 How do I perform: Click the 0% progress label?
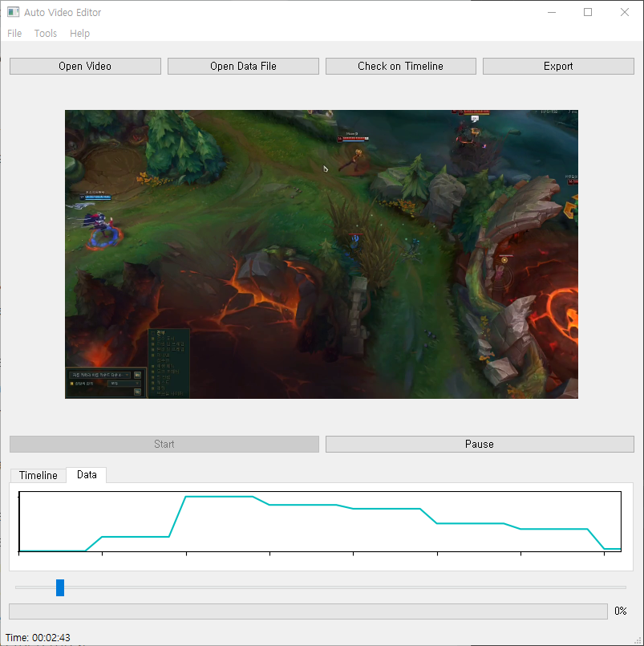click(620, 611)
